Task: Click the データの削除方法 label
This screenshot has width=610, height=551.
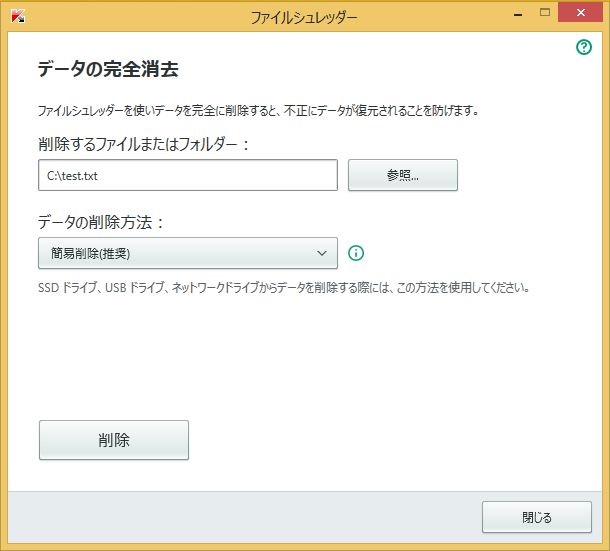Action: (101, 223)
